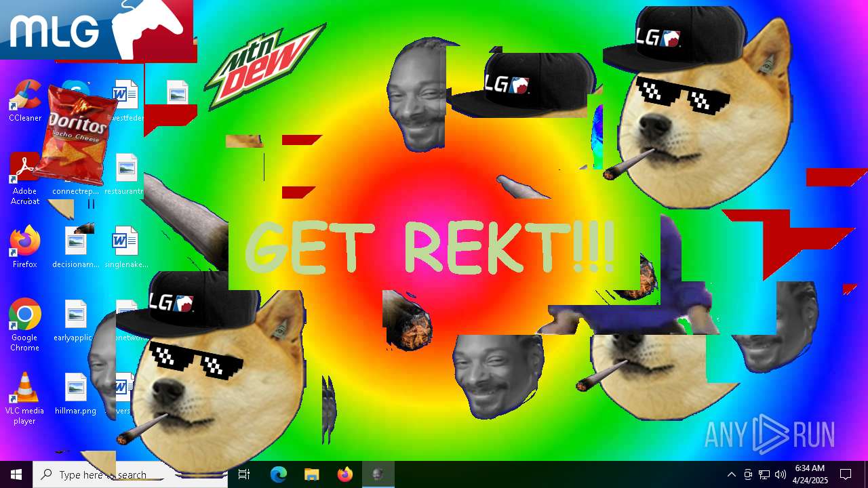Viewport: 868px width, 488px height.
Task: Select the decisionam image file icon
Action: 76,247
